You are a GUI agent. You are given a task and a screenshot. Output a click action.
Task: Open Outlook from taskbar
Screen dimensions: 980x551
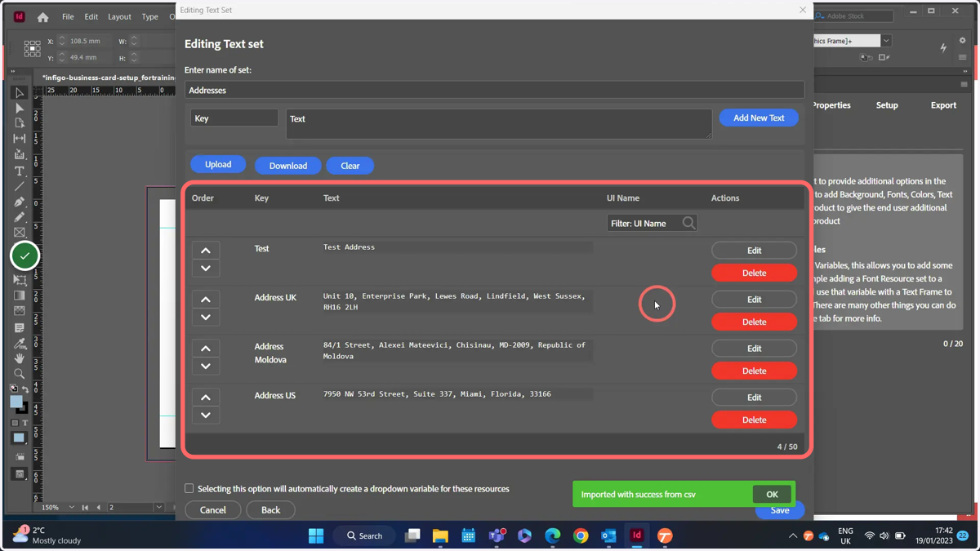608,535
